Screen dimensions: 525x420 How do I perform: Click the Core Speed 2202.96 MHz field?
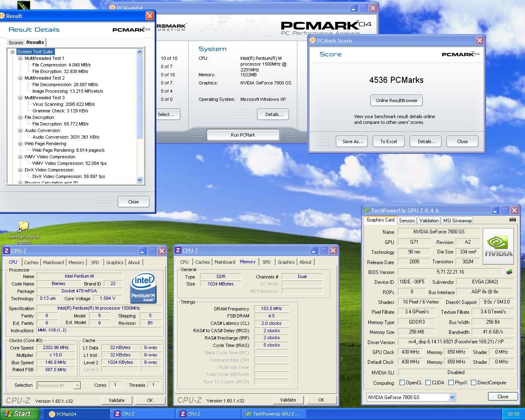[x=56, y=347]
